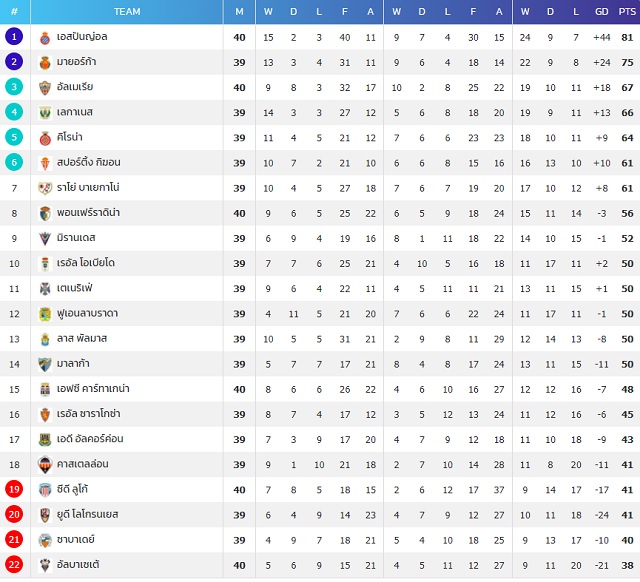The width and height of the screenshot is (640, 582).
Task: Click the TEAM column header
Action: pos(127,12)
